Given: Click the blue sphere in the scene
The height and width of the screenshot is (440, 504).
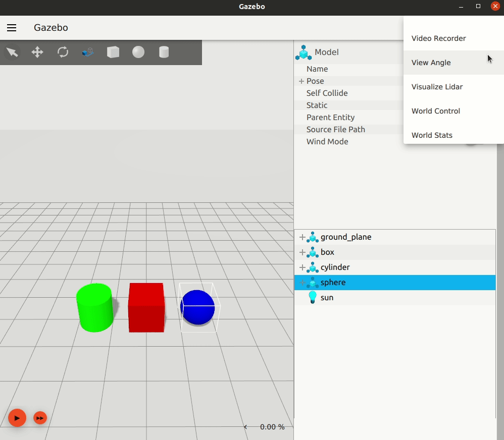Looking at the screenshot, I should tap(197, 307).
